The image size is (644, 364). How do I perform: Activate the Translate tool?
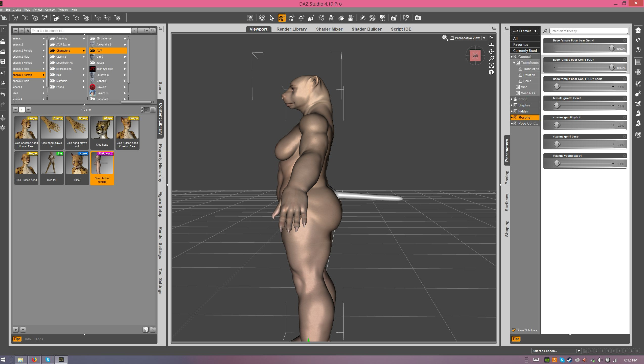[x=301, y=18]
